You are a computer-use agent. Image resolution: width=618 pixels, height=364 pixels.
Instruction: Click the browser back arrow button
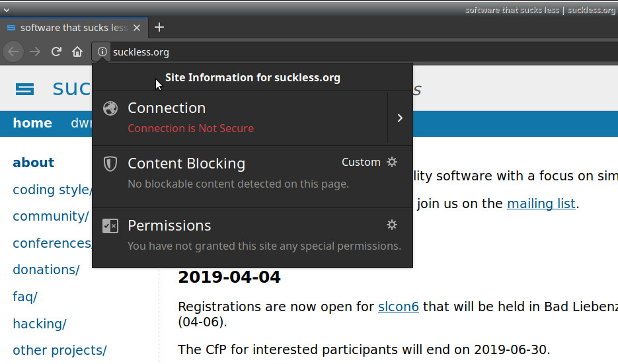tap(14, 52)
